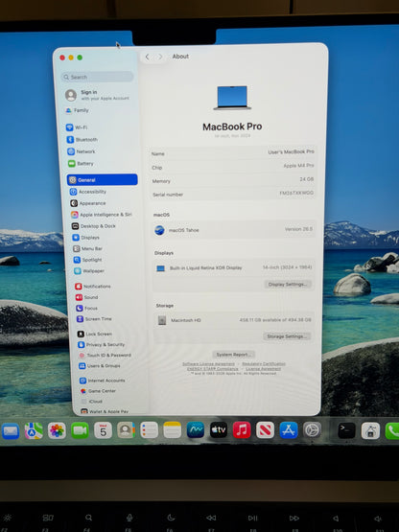Click the Macintosh HD storage row
399x532 pixels.
(x=233, y=320)
